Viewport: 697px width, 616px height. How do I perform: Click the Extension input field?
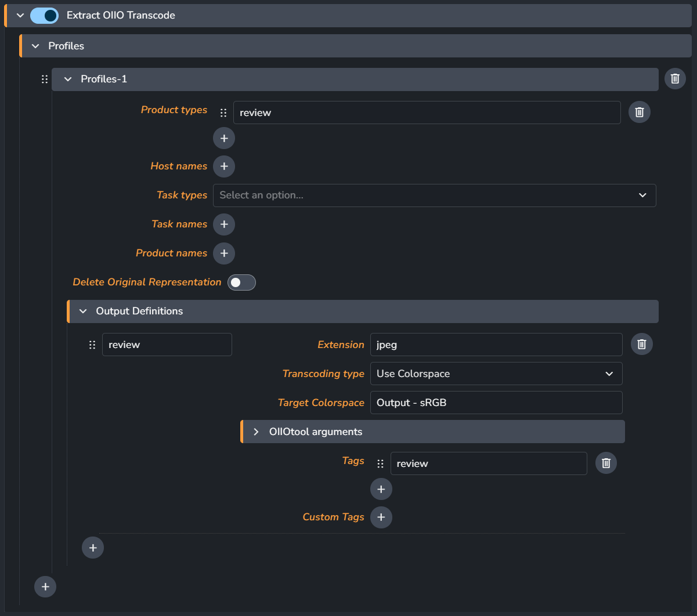(496, 345)
